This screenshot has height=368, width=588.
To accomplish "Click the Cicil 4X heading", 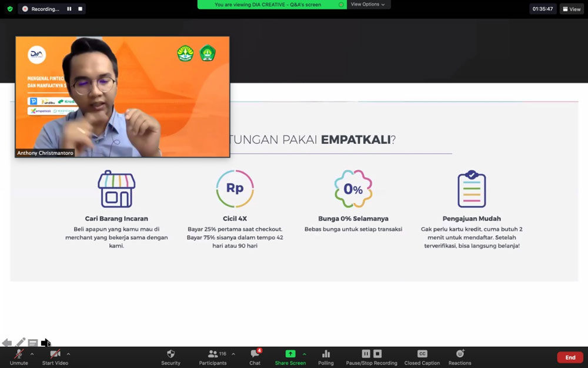I will tap(235, 218).
